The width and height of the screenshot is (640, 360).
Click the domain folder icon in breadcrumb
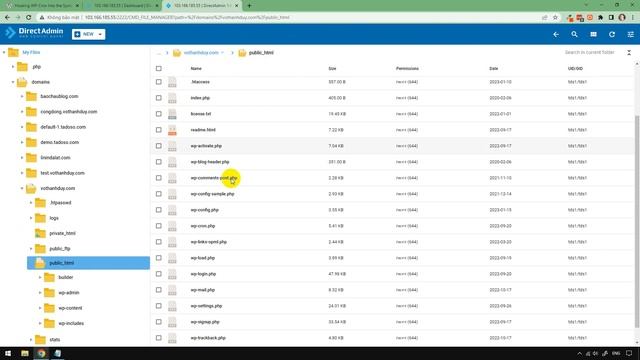pos(177,53)
